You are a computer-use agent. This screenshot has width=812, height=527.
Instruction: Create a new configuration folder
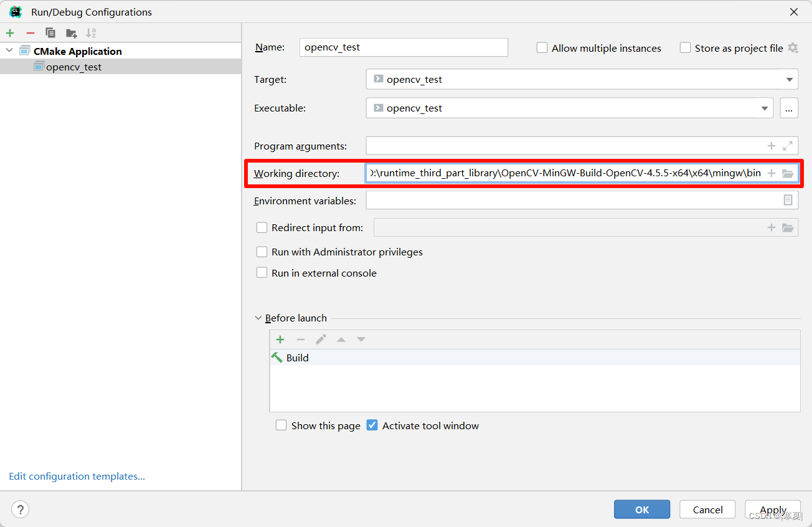(x=72, y=33)
